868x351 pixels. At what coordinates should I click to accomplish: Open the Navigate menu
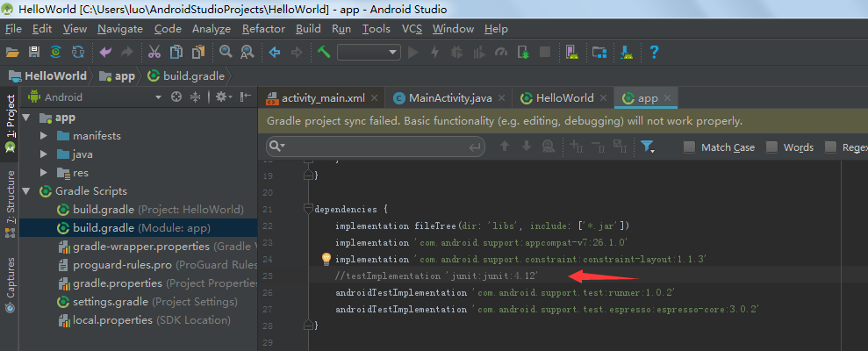click(120, 29)
